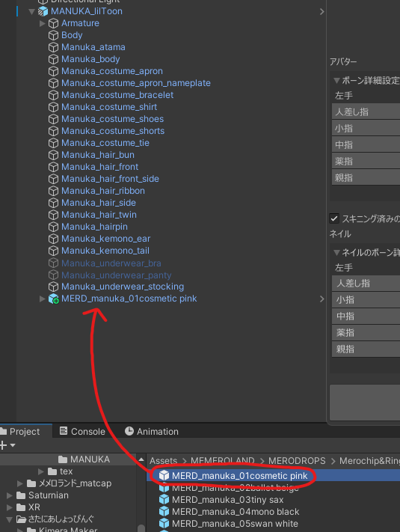Click the Manuka_kemono_ear cube icon
Image resolution: width=400 pixels, height=532 pixels.
coord(53,239)
